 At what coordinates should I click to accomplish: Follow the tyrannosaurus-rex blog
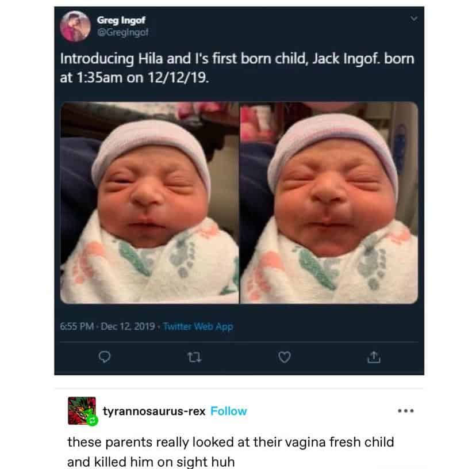tap(229, 411)
